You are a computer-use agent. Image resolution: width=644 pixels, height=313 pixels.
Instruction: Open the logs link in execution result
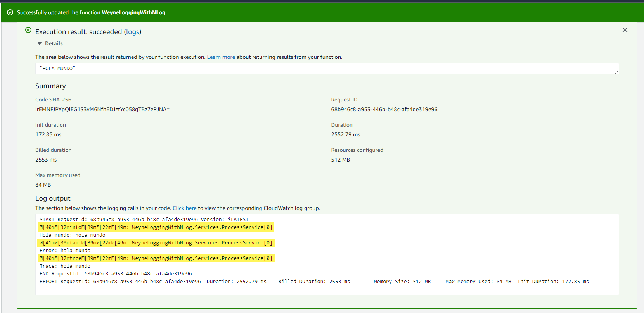click(x=133, y=32)
